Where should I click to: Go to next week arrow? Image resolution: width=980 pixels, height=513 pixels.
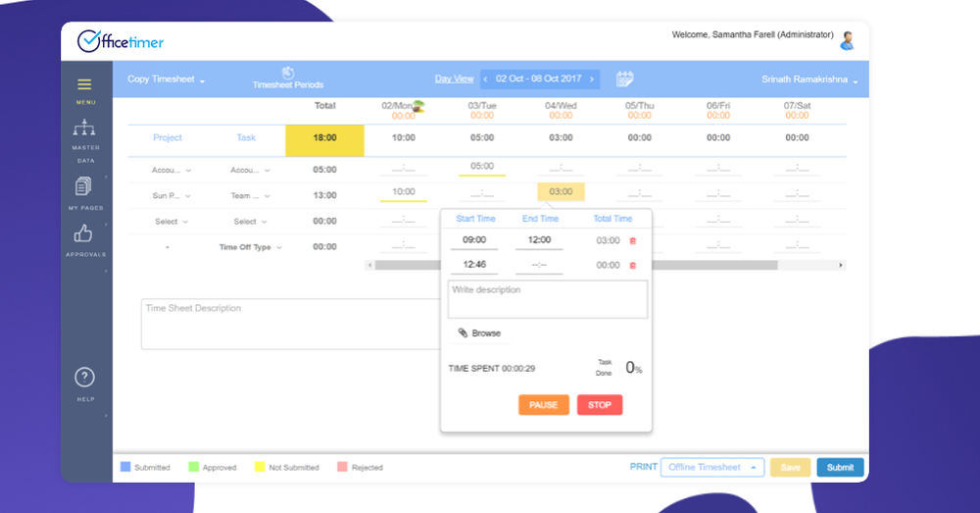click(592, 78)
